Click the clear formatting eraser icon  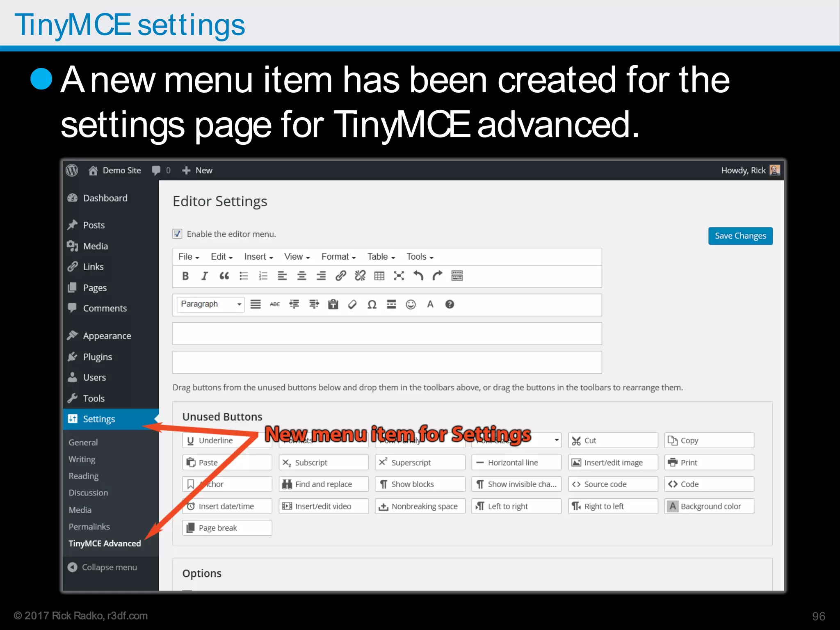click(x=352, y=304)
